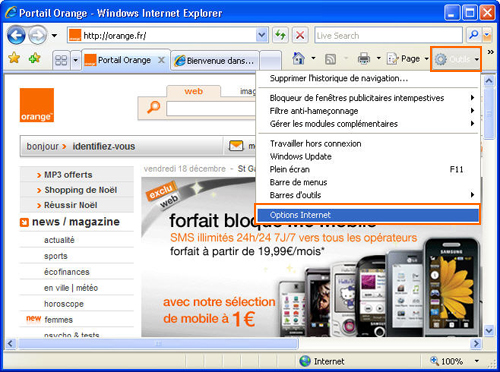Expand Bloqueur de fenêtres publicitaires intempestives submenu
The width and height of the screenshot is (500, 372).
click(368, 98)
